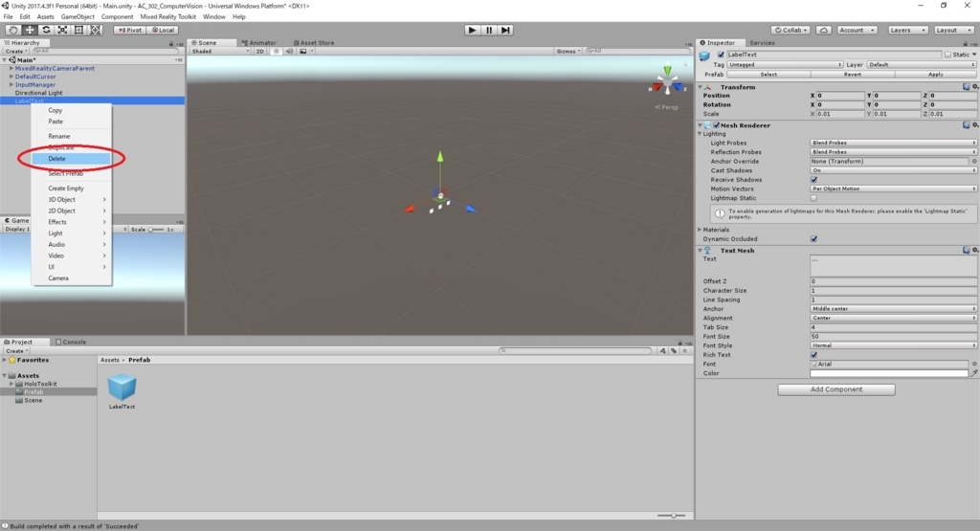Click prefab Revert button
Image resolution: width=980 pixels, height=531 pixels.
[x=853, y=75]
